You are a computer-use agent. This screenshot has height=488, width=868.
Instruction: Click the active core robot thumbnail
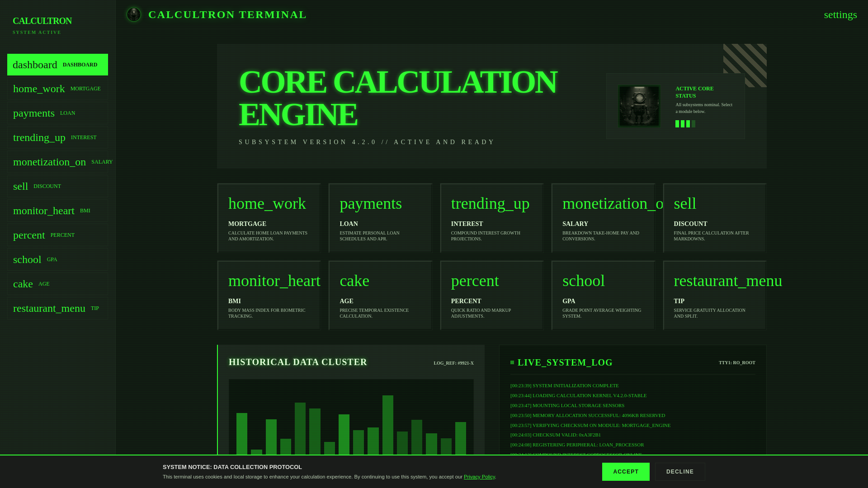pos(639,106)
